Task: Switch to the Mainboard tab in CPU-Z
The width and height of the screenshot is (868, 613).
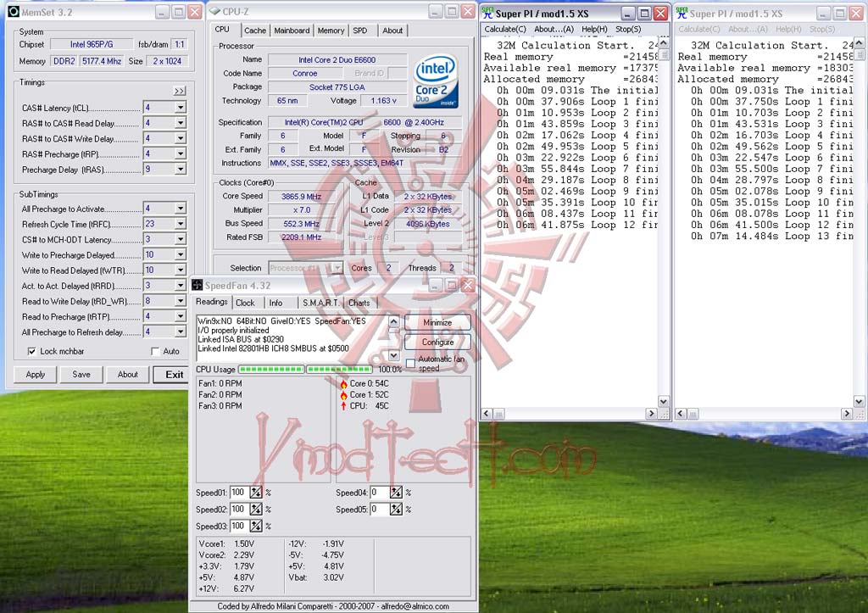Action: 292,31
